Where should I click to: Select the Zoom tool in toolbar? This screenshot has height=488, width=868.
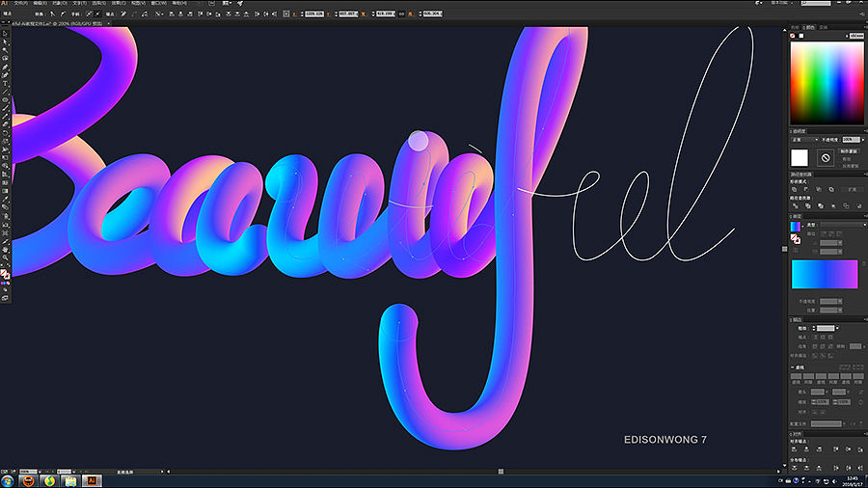pyautogui.click(x=5, y=258)
